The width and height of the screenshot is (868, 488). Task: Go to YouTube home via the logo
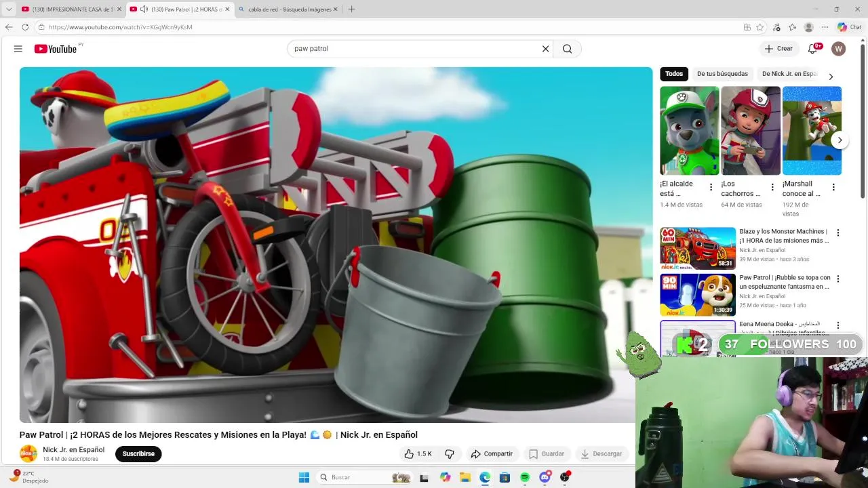(x=56, y=49)
